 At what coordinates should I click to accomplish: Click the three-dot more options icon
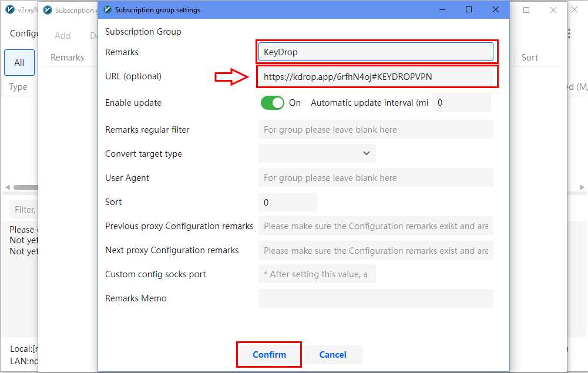[x=569, y=34]
